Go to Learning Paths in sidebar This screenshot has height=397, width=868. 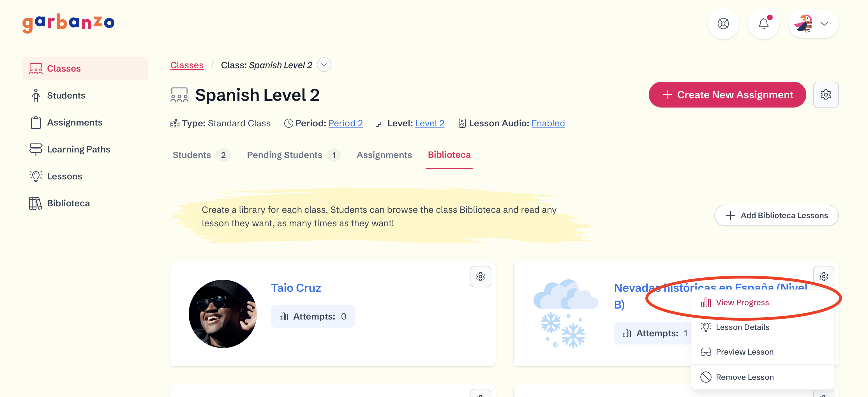(79, 149)
